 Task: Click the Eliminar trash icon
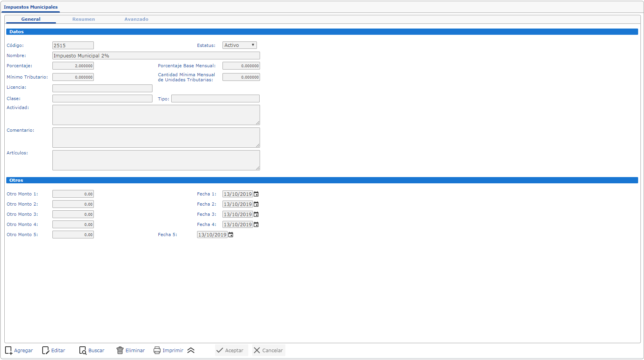pyautogui.click(x=120, y=351)
